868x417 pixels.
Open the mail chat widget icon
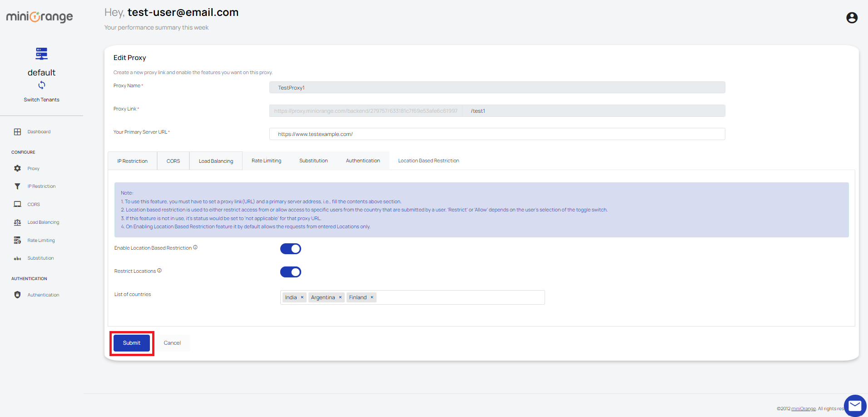[855, 406]
